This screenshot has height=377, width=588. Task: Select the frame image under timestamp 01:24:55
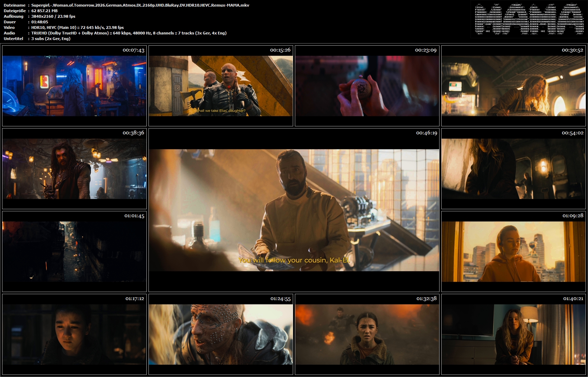tap(221, 334)
